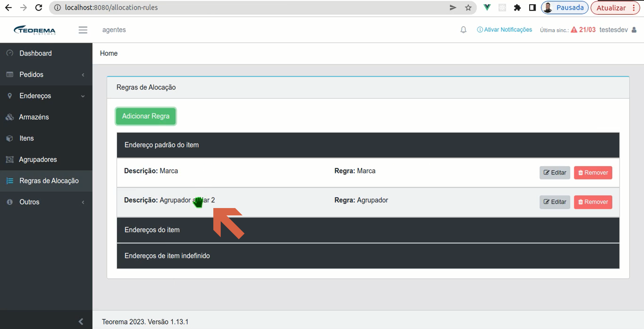Click the Regra: Agrupador text

point(361,200)
